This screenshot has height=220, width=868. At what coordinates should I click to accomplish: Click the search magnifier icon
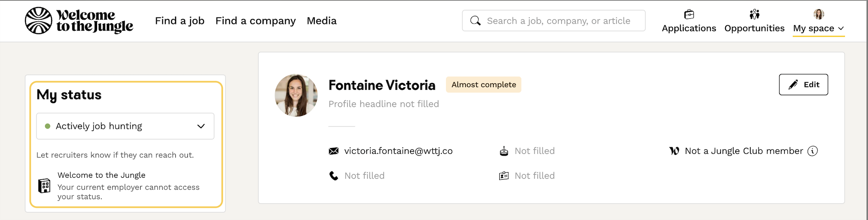tap(475, 21)
